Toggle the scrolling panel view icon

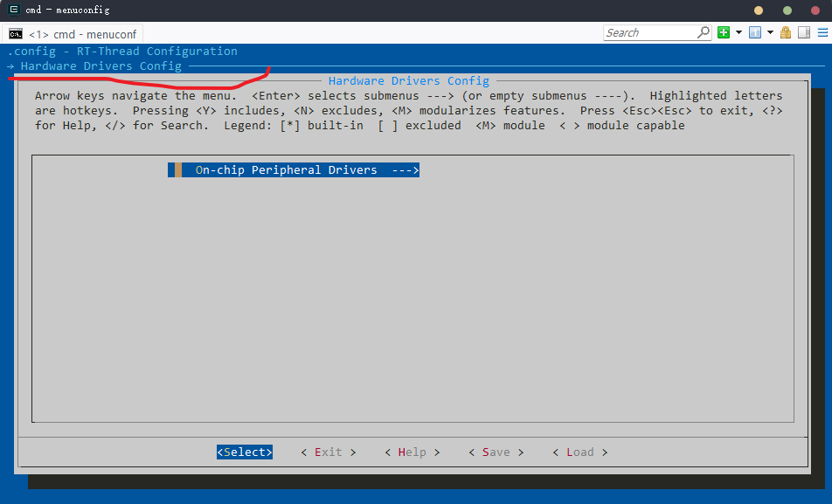click(x=804, y=32)
